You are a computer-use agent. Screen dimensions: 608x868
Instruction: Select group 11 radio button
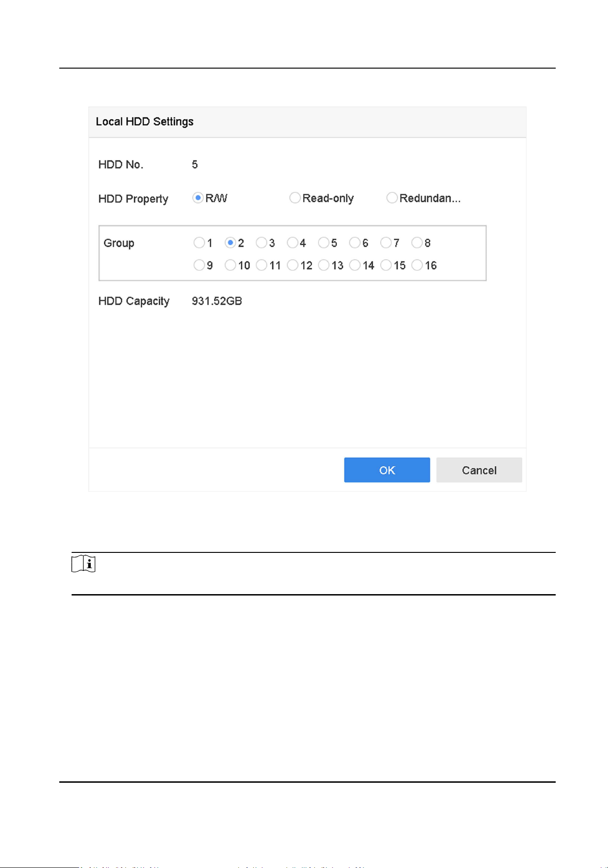coord(261,265)
